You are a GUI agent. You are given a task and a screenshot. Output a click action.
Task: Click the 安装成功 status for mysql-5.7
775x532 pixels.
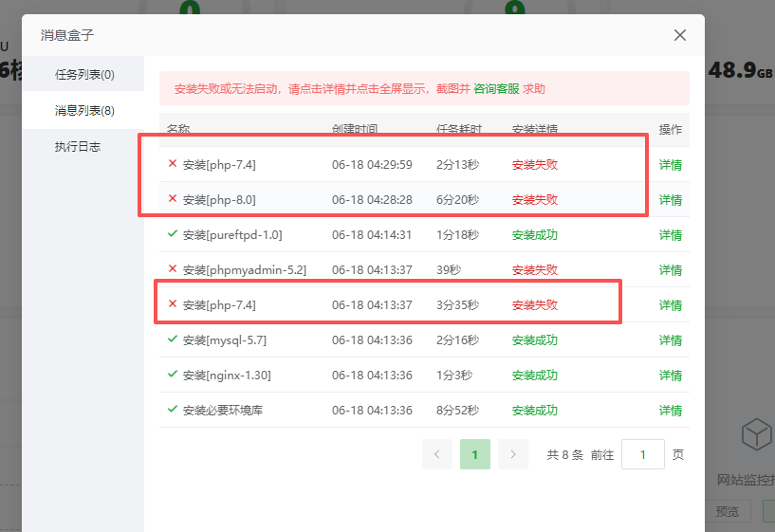coord(535,340)
